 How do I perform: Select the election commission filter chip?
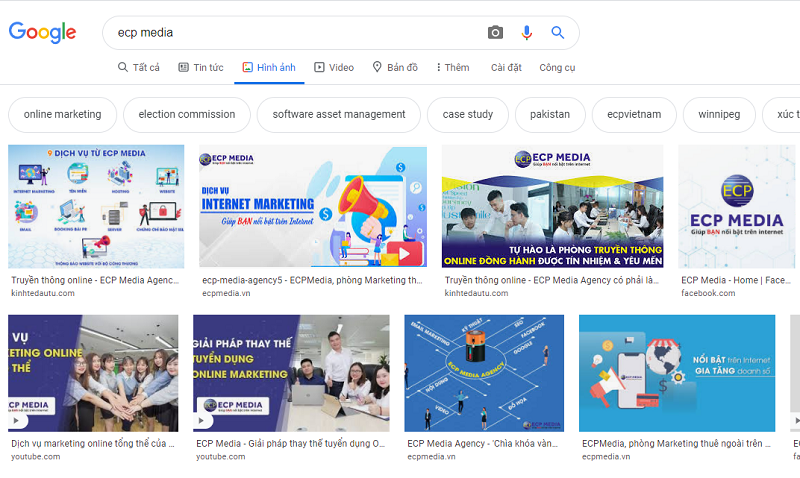(x=187, y=114)
